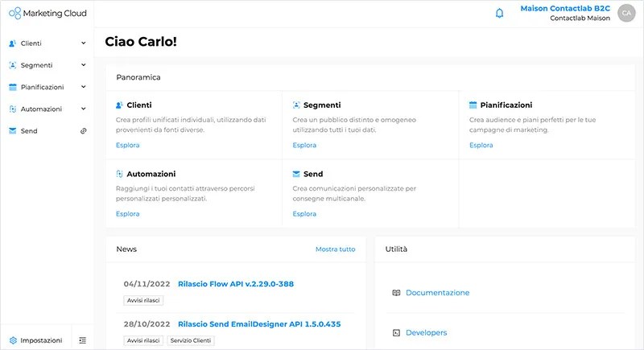Click the Documentazione book icon
Viewport: 644px width, 350px height.
396,293
